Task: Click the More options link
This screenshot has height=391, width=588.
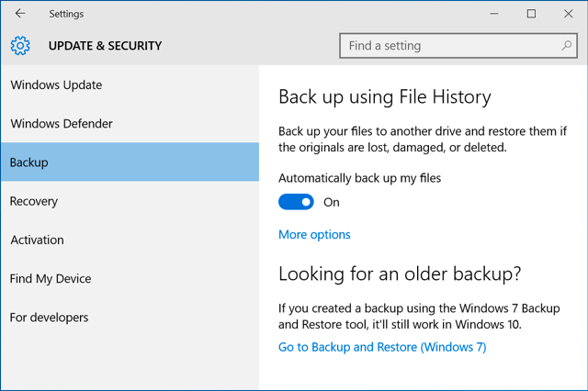Action: [314, 235]
